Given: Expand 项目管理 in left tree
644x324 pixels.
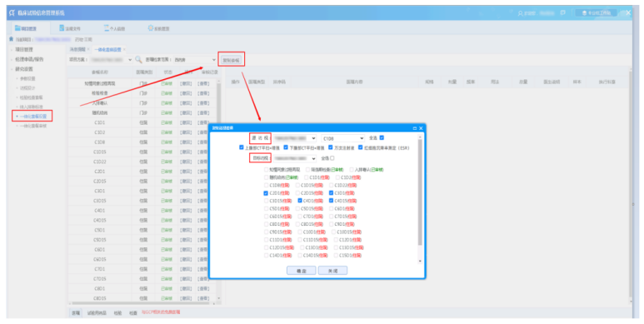Looking at the screenshot, I should (24, 49).
